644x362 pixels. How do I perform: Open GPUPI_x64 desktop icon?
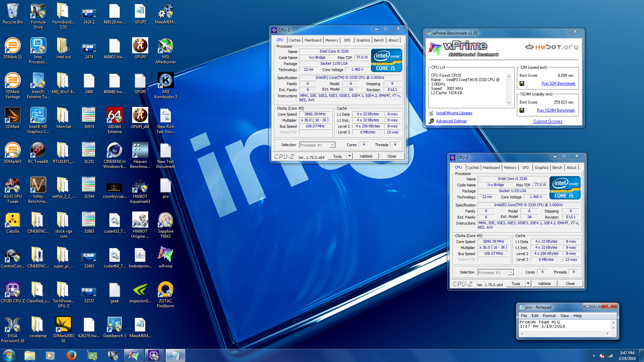point(140,118)
